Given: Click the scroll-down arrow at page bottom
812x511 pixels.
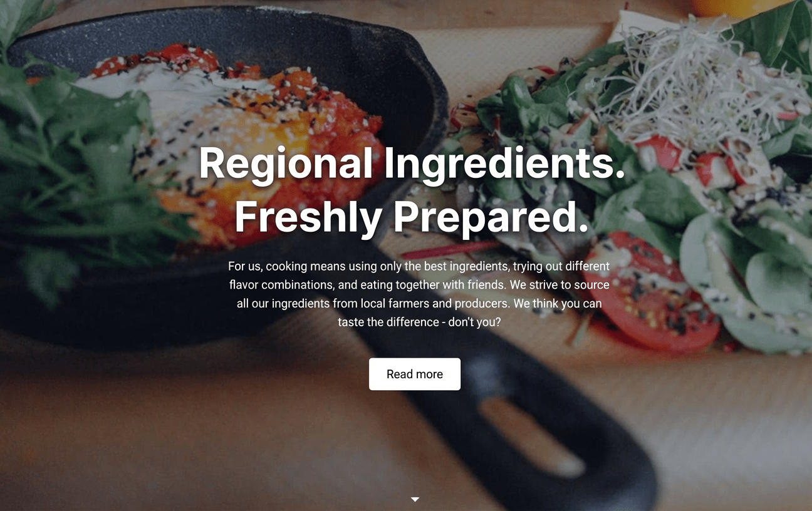Looking at the screenshot, I should pyautogui.click(x=415, y=499).
